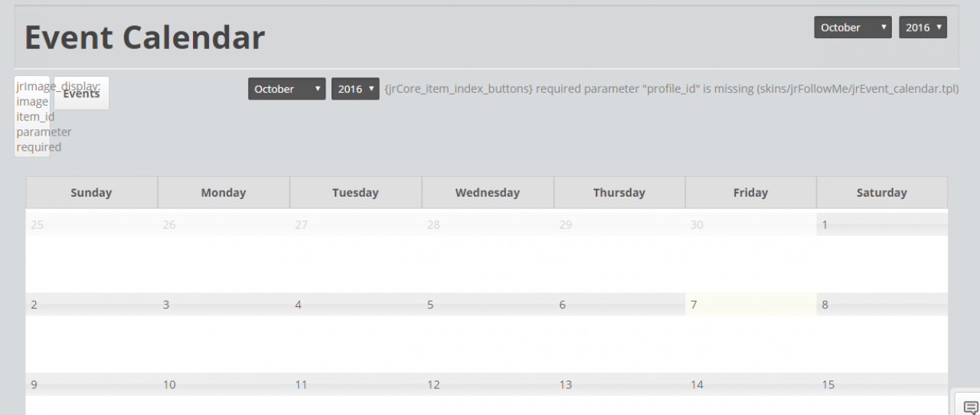Open the October dropdown next to the error message
980x415 pixels.
(x=286, y=89)
